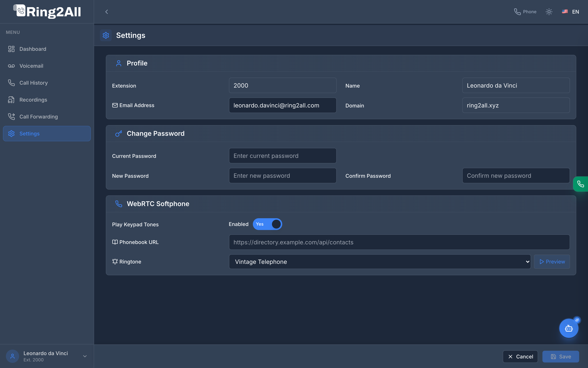Click the Change Password key icon
Screen dimensions: 588x368
[119, 134]
